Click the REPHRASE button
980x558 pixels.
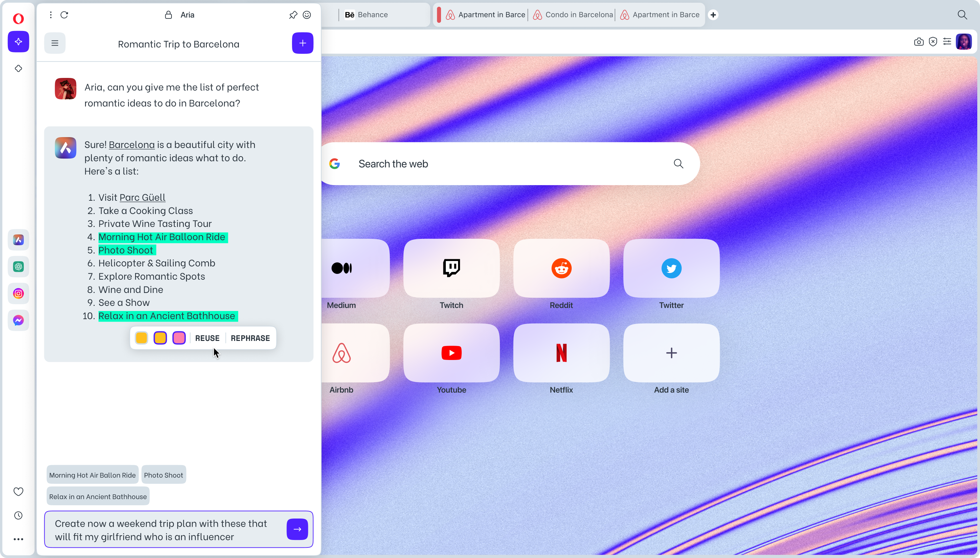250,338
